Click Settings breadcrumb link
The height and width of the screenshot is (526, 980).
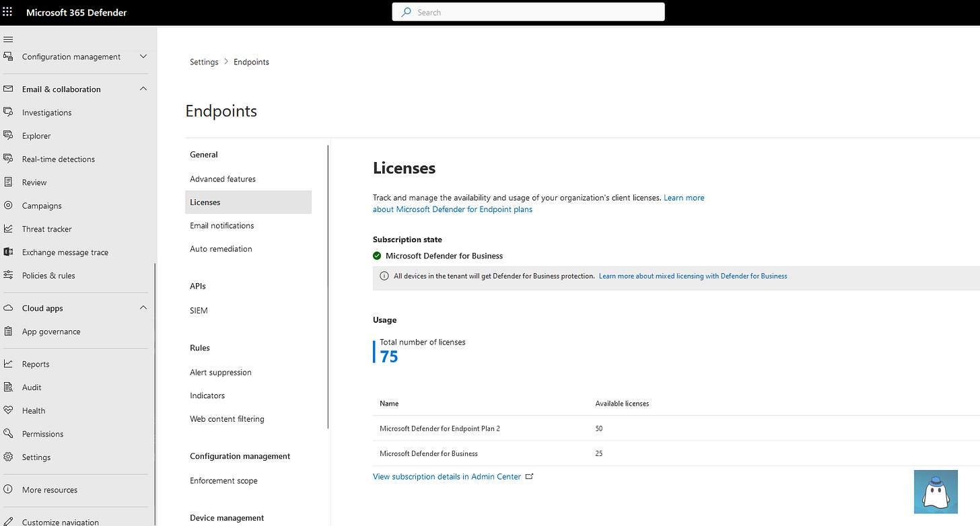pyautogui.click(x=204, y=62)
